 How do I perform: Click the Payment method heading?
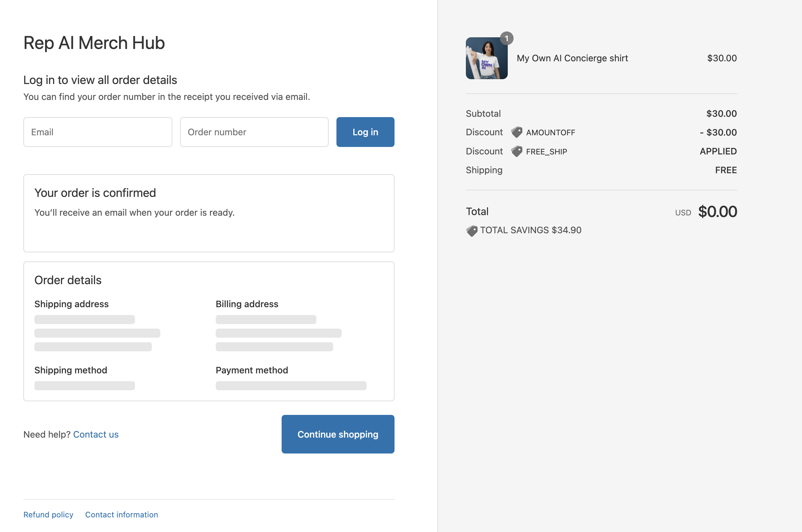pos(252,370)
